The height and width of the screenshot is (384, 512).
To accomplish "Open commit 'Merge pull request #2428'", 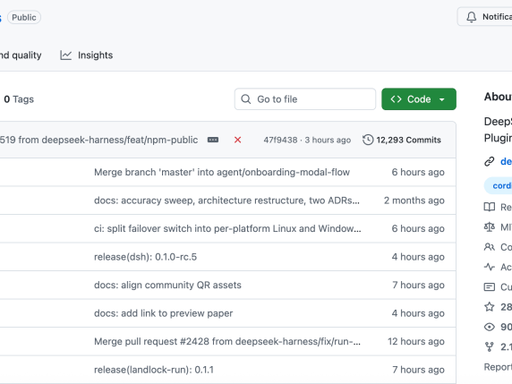I will click(227, 341).
